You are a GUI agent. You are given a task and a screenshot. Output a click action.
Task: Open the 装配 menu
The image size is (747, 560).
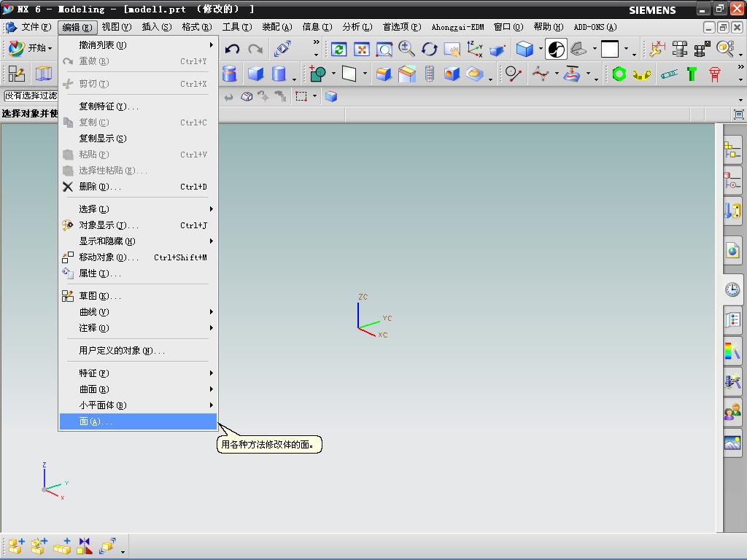click(x=276, y=27)
